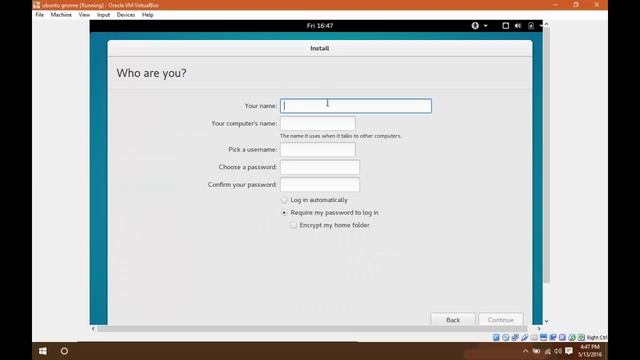Click the scroll left arrow of VM view

coord(93,329)
